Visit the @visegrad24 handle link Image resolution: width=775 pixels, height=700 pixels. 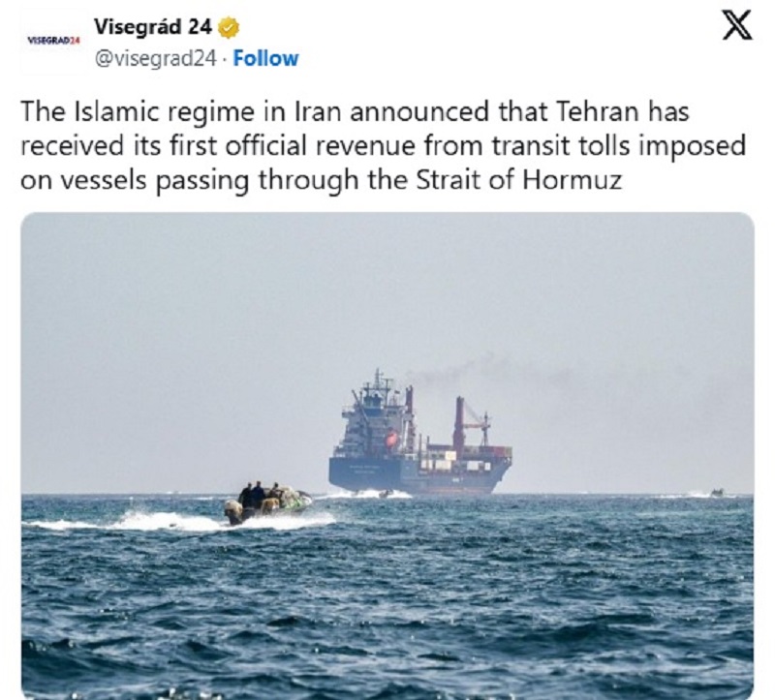155,59
